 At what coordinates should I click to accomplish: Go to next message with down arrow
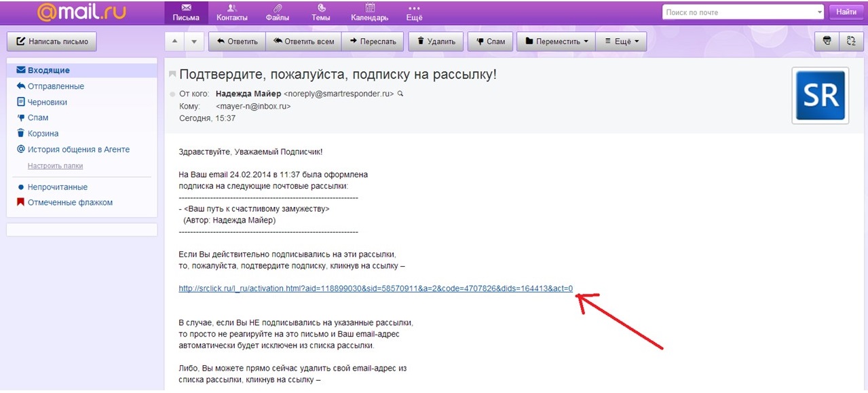pyautogui.click(x=195, y=41)
